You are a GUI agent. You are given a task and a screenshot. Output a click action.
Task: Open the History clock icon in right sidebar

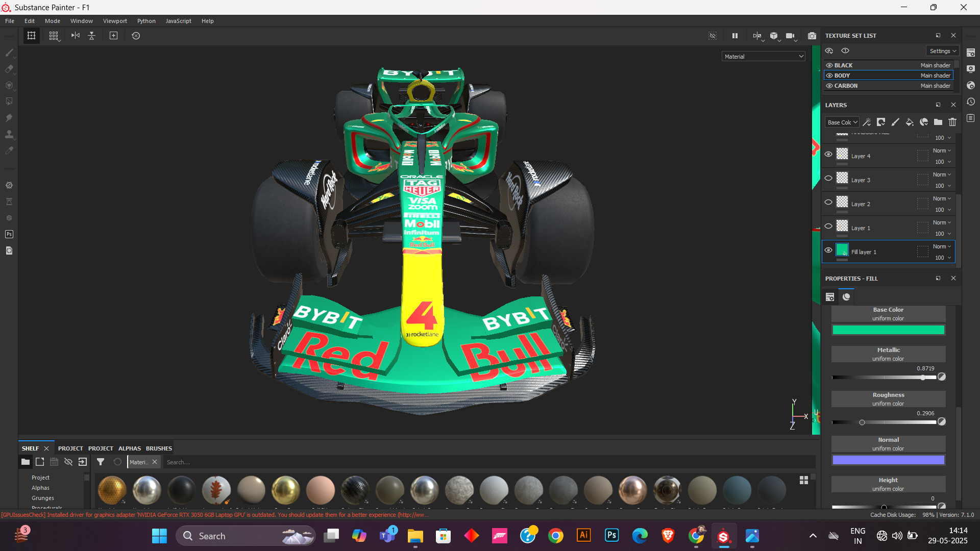(x=971, y=102)
